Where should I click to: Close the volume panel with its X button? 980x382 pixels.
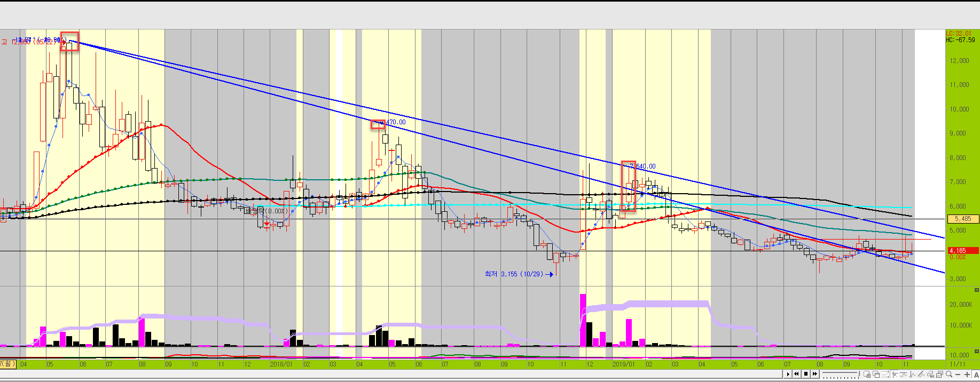click(977, 290)
